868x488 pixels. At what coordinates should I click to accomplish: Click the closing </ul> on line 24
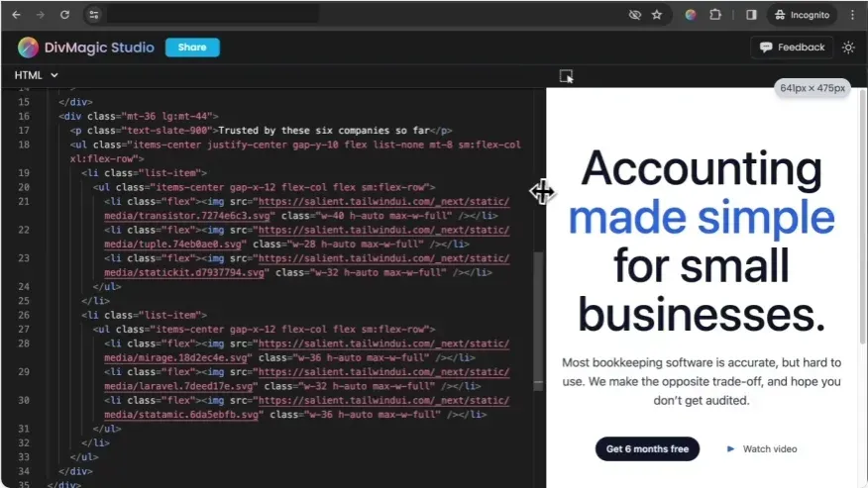(107, 287)
